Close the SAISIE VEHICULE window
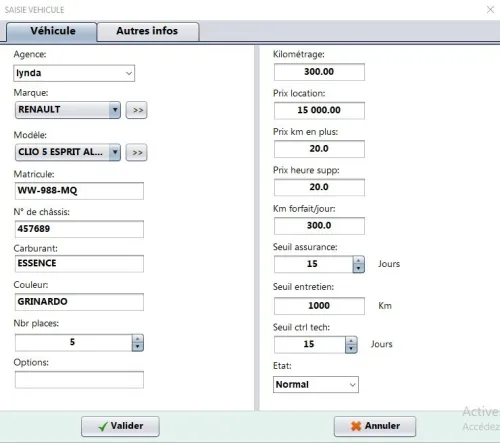This screenshot has height=443, width=500. point(490,10)
